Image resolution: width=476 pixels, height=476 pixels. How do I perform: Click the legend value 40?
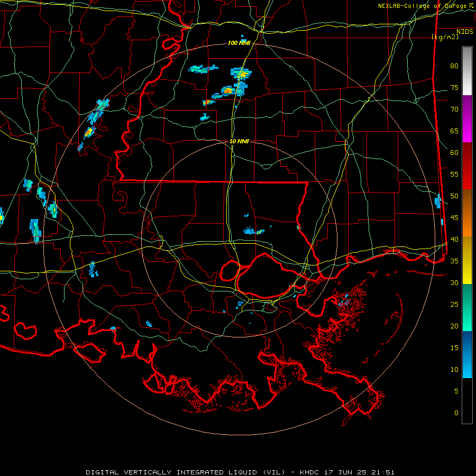pos(454,240)
